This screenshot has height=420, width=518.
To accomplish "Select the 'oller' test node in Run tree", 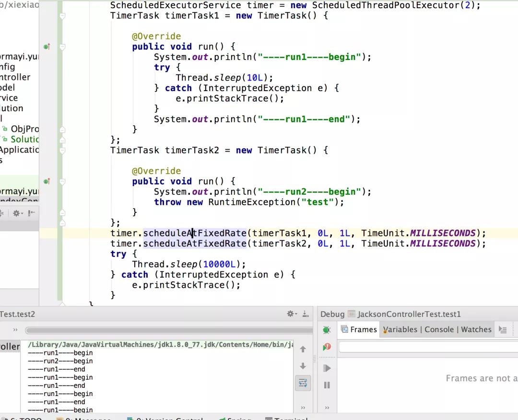I will [10, 346].
